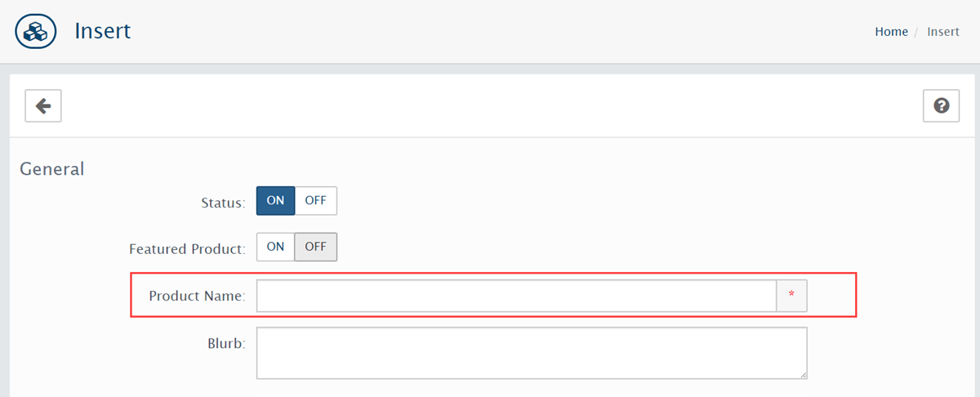Click the stacked boxes logo icon
The height and width of the screenshot is (397, 980).
point(36,32)
